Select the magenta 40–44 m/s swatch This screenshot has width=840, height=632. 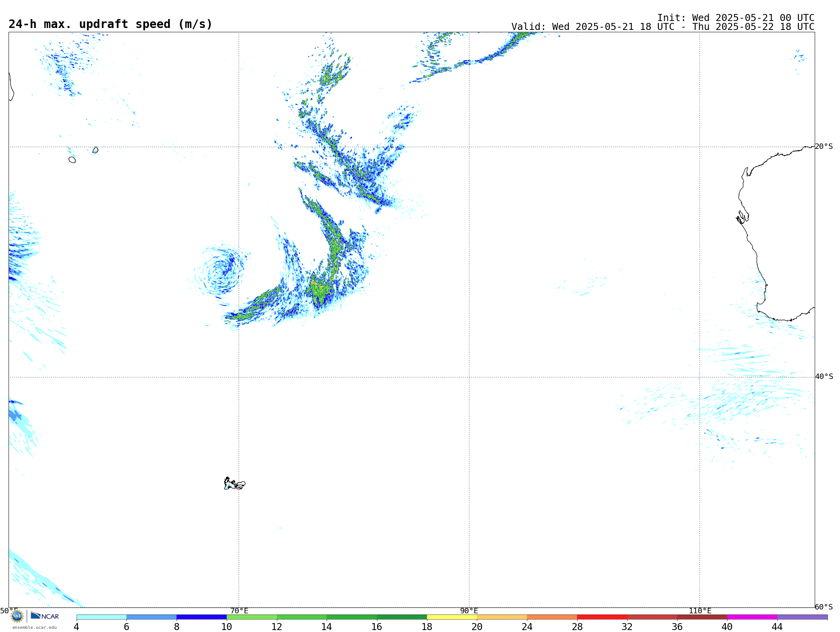pos(752,617)
